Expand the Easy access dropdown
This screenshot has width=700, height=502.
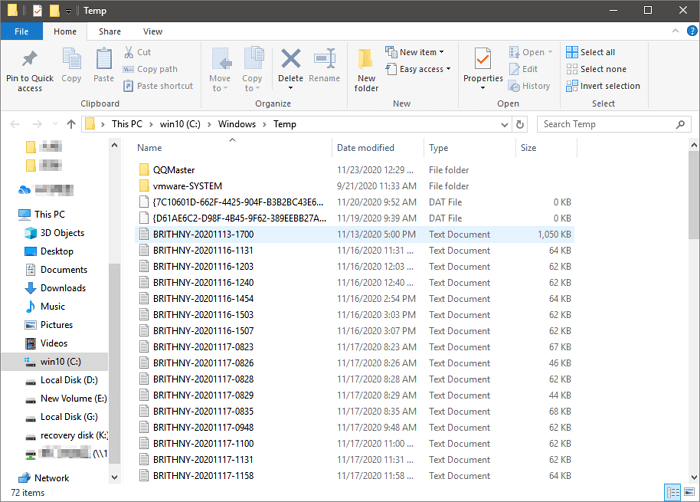point(425,69)
